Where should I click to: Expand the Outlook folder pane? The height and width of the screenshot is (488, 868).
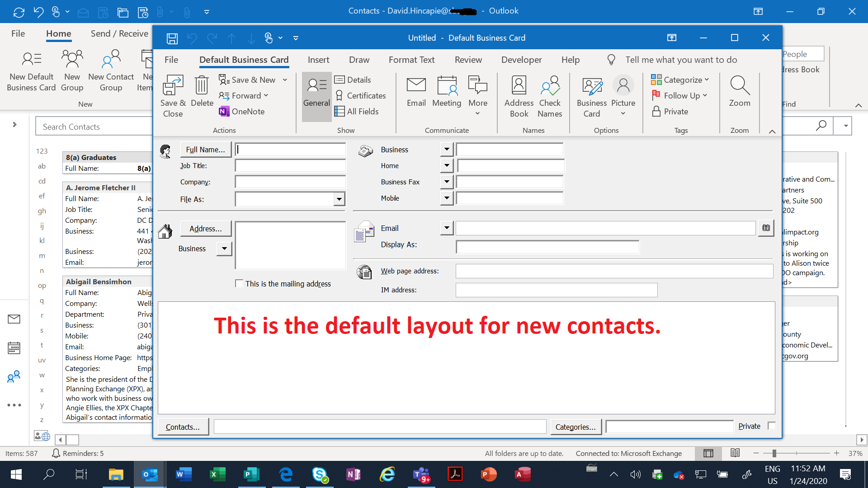click(x=14, y=124)
